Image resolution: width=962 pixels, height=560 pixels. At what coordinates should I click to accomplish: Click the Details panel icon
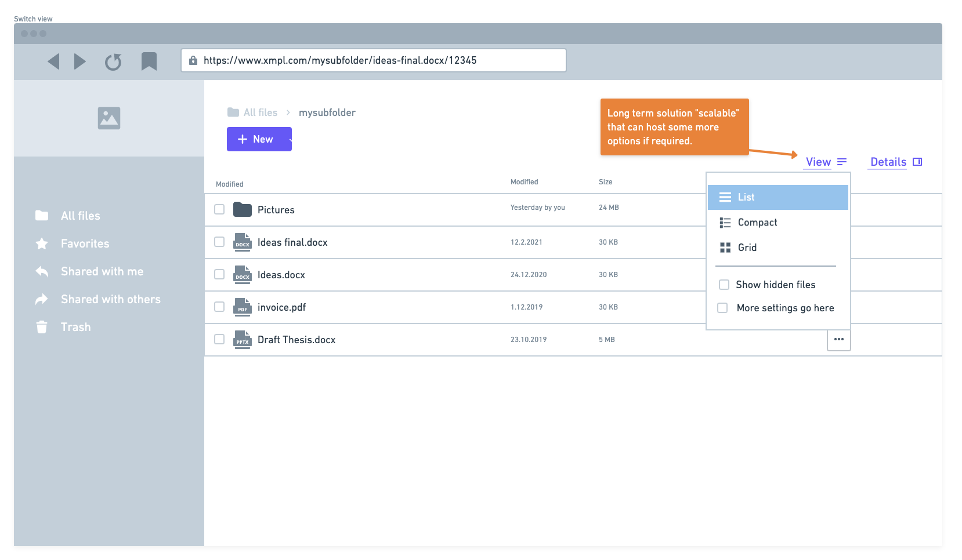917,162
